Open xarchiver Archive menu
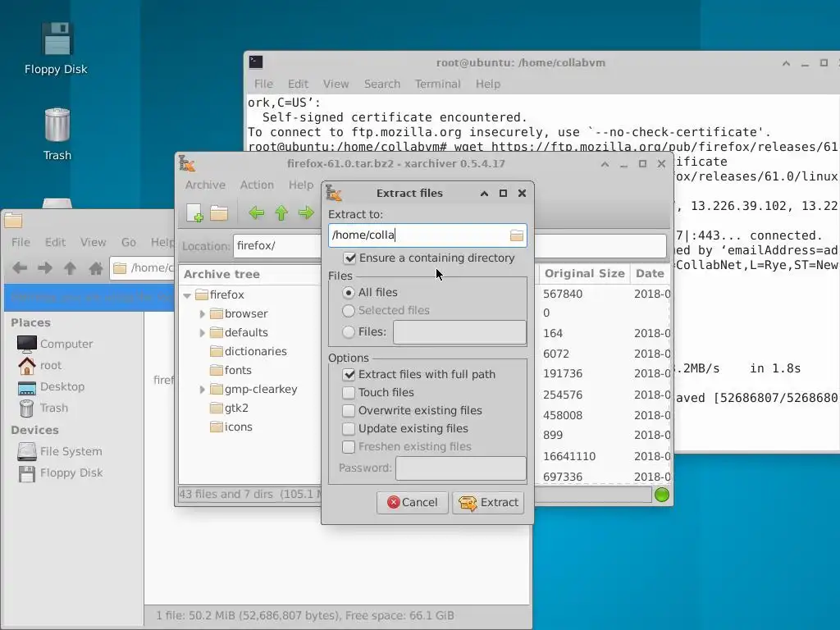This screenshot has width=840, height=630. (x=205, y=185)
